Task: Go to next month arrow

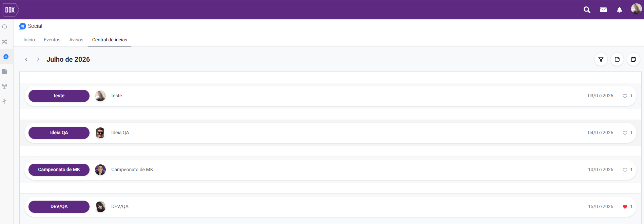Action: [x=38, y=59]
